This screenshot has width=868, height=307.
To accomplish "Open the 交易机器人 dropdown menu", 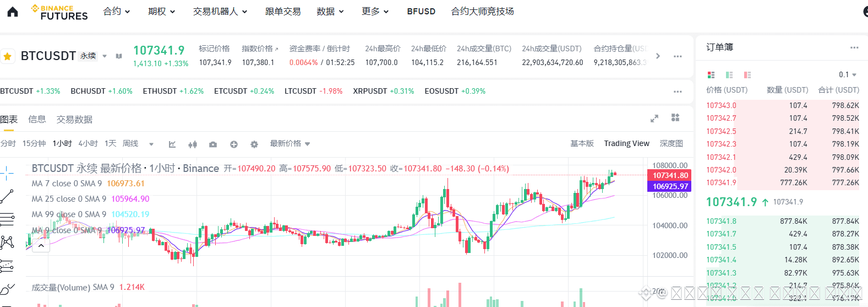I will [220, 12].
